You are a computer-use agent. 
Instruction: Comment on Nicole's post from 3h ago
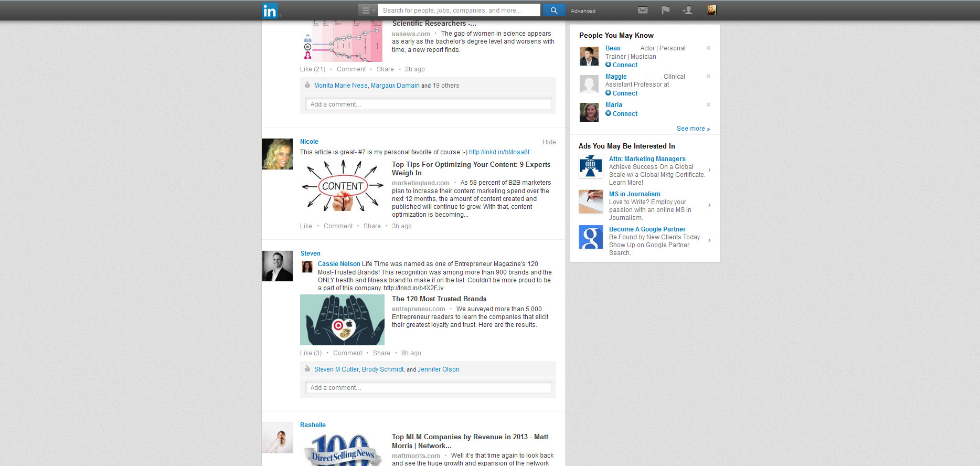click(x=338, y=226)
